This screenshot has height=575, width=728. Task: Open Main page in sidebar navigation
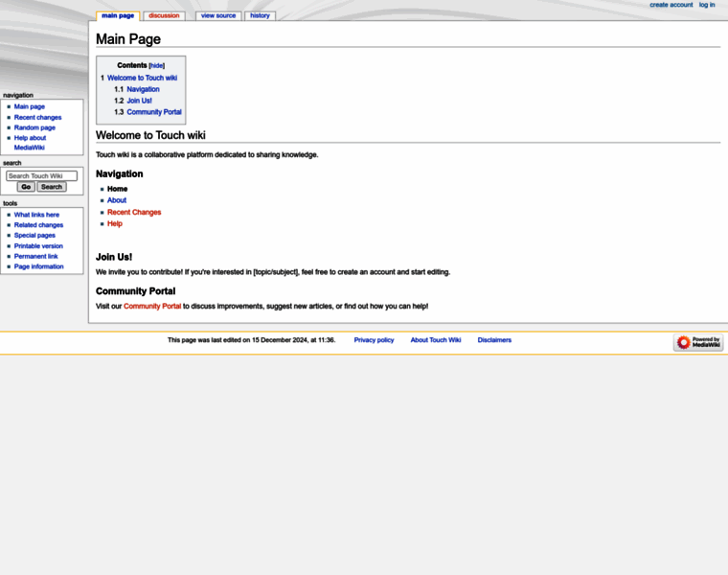pyautogui.click(x=30, y=106)
